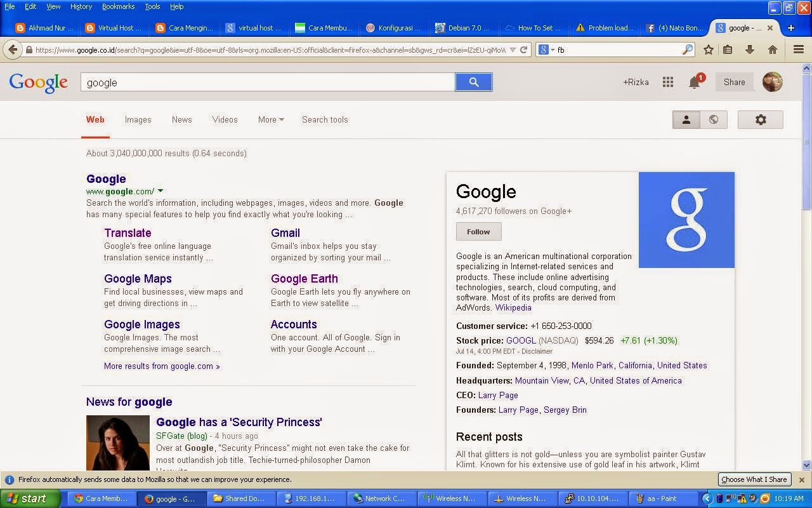This screenshot has width=812, height=508.
Task: Open the Tools menu
Action: [x=152, y=6]
